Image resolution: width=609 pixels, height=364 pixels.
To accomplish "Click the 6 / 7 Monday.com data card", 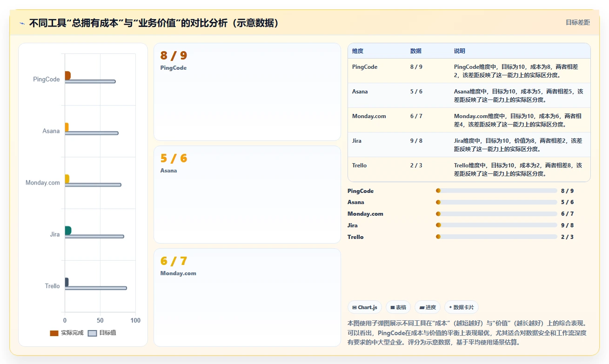I will click(247, 297).
